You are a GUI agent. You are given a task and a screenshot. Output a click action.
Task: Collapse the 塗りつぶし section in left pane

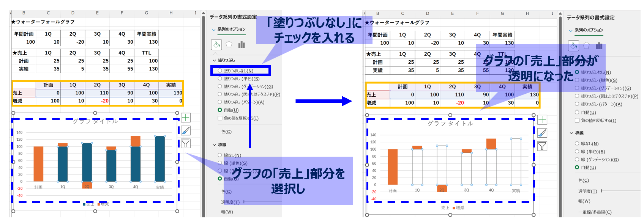(x=215, y=60)
